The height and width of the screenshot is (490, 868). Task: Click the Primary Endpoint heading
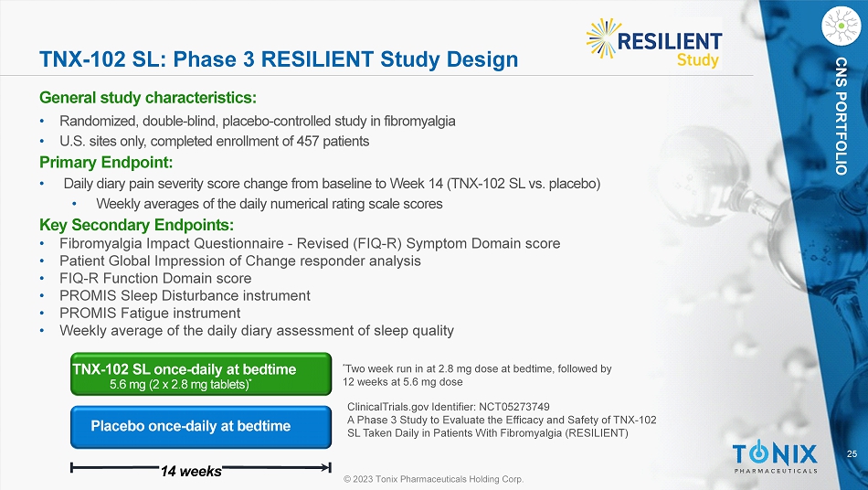(106, 163)
